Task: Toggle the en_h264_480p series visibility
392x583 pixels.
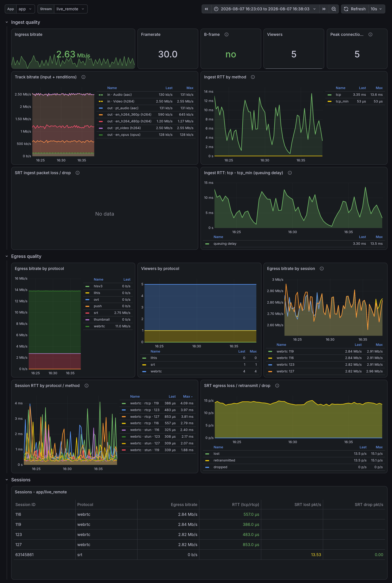Action: point(129,121)
